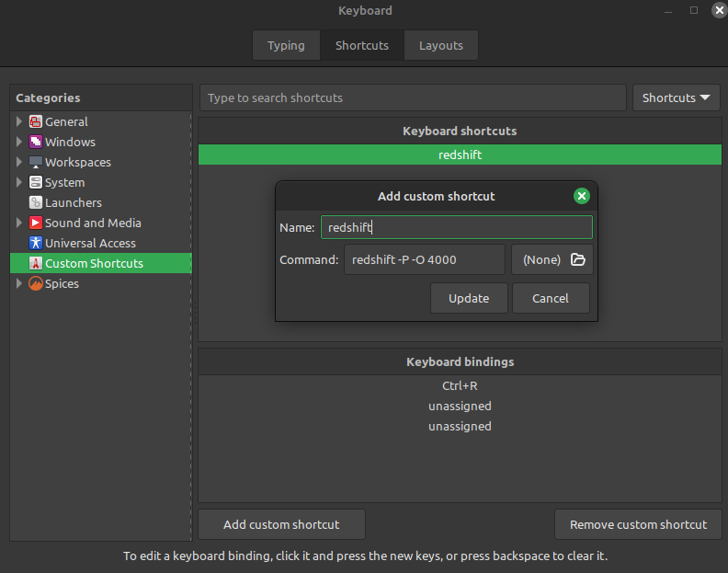
Task: Click the Sound and Media play icon
Action: click(x=36, y=223)
